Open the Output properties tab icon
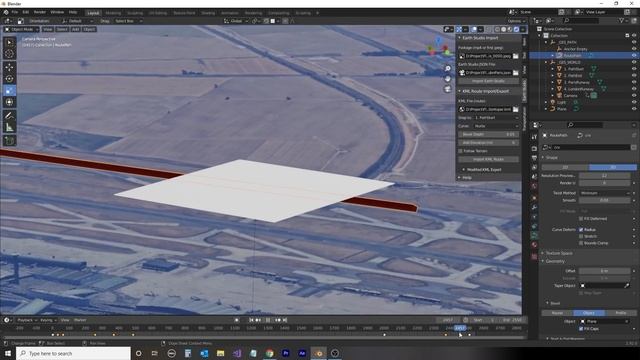The width and height of the screenshot is (640, 360). (x=534, y=158)
